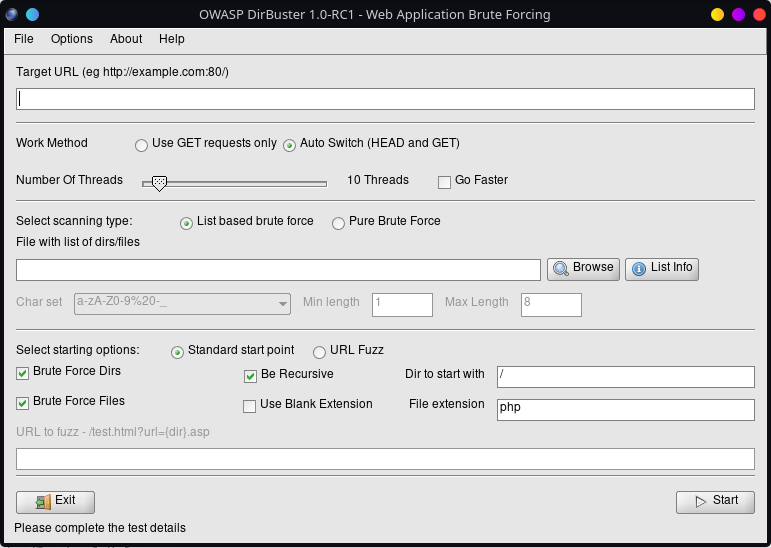Click the thread count slider handle
This screenshot has height=548, width=771.
pyautogui.click(x=158, y=183)
